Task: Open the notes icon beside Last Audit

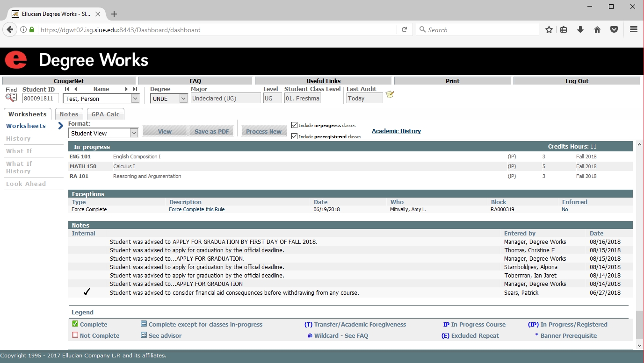Action: pyautogui.click(x=390, y=95)
